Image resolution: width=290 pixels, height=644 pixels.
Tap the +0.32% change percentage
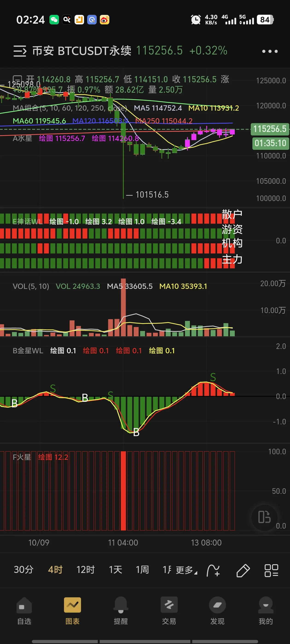(x=208, y=51)
